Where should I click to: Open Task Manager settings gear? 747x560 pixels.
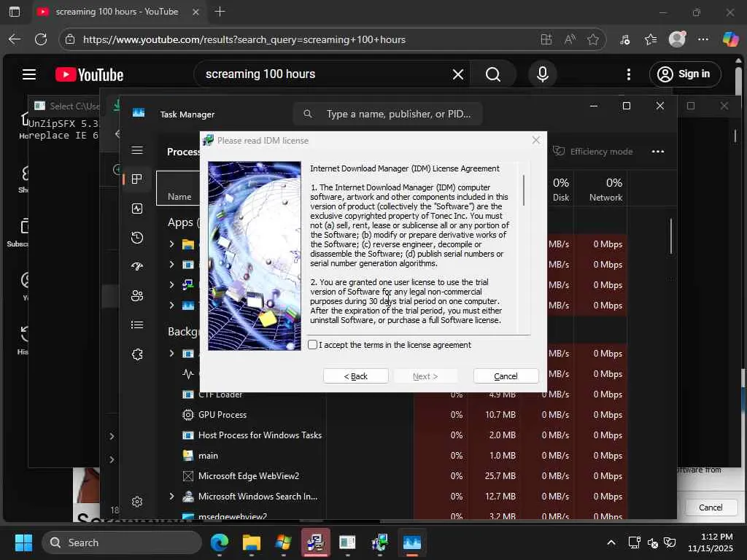coord(137,502)
